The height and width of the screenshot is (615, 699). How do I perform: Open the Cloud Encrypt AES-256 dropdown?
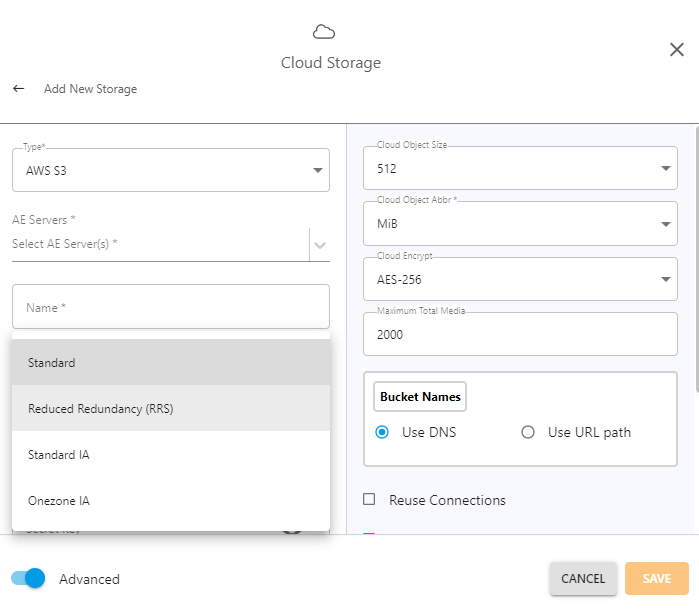[520, 279]
